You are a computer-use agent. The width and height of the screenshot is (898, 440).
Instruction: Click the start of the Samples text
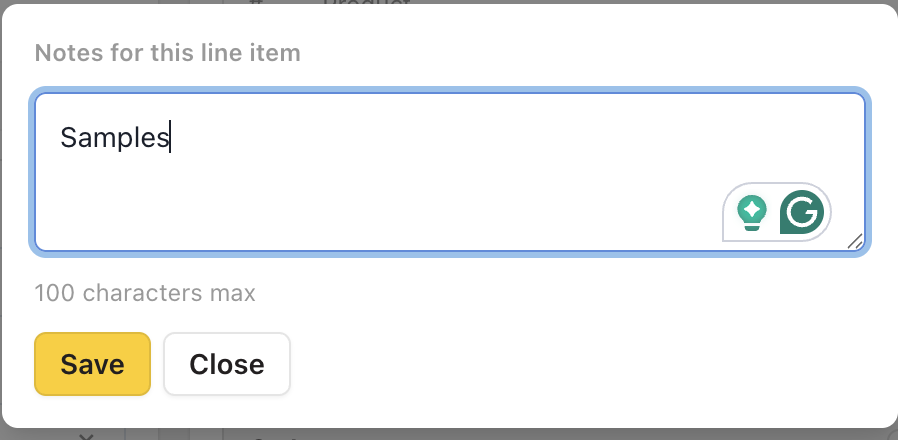(x=61, y=137)
